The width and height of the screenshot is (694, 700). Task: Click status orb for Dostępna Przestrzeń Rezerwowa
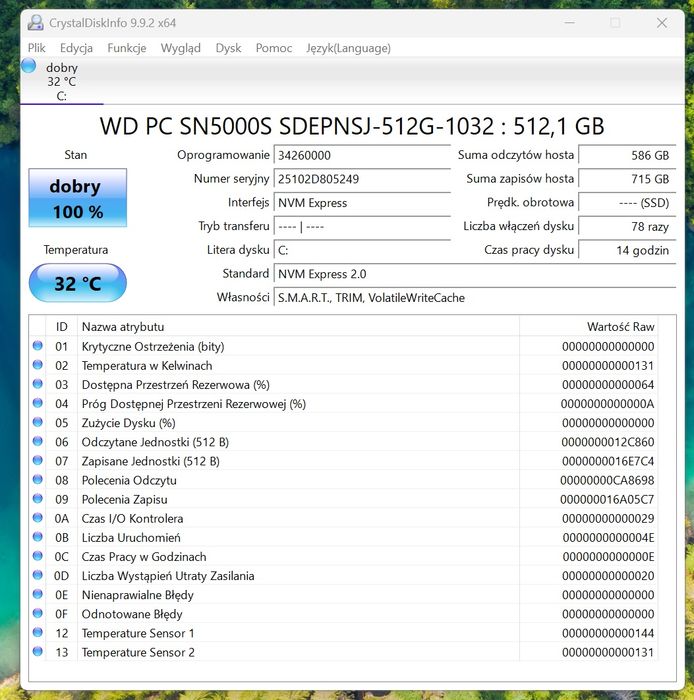(x=37, y=384)
